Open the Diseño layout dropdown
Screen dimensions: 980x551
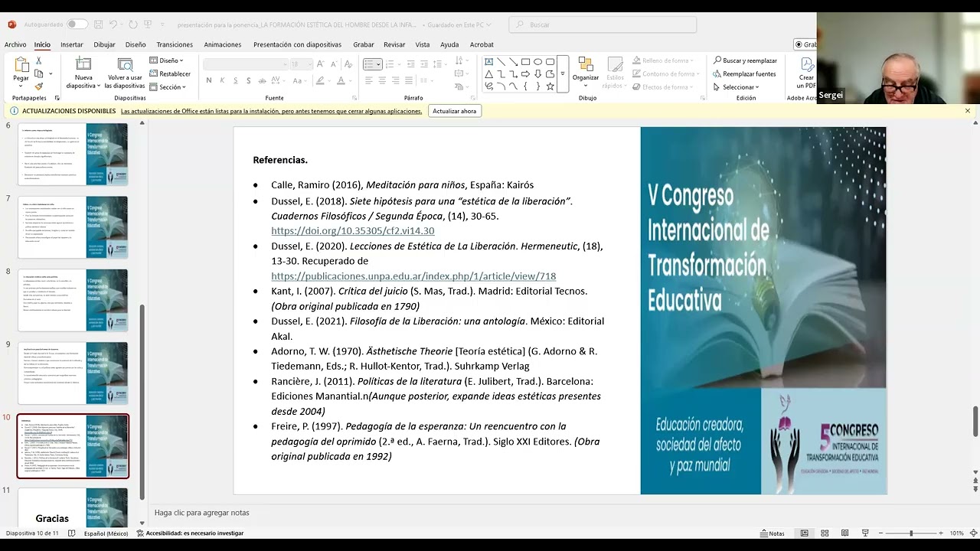[x=166, y=60]
